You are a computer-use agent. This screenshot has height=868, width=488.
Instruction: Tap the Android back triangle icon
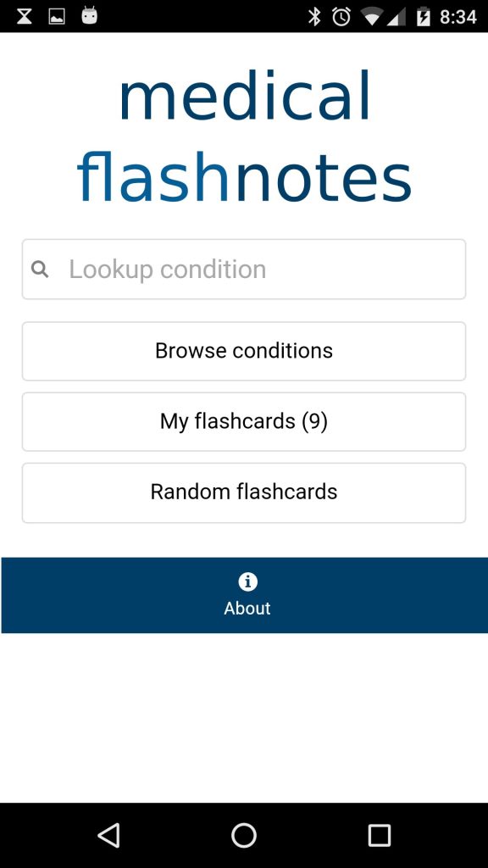[108, 835]
